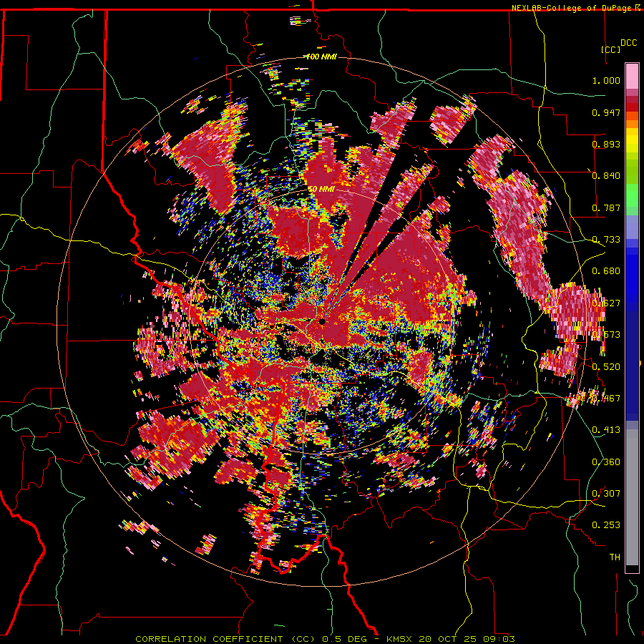Click the TH label at legend bottom
The image size is (644, 644).
click(x=615, y=557)
